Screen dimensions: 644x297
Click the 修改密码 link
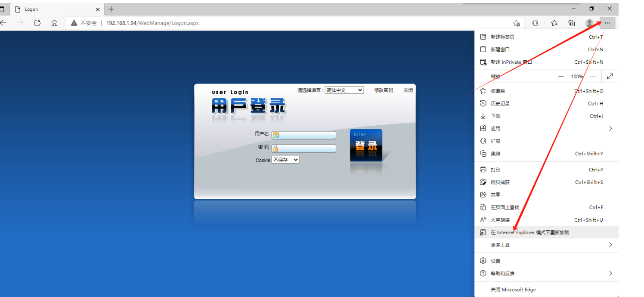click(x=383, y=90)
